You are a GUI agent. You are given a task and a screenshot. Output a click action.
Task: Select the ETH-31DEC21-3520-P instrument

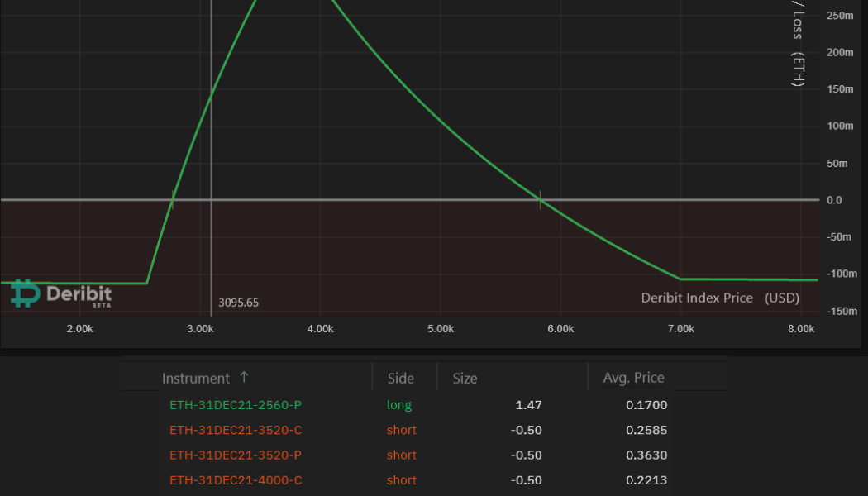pos(234,455)
